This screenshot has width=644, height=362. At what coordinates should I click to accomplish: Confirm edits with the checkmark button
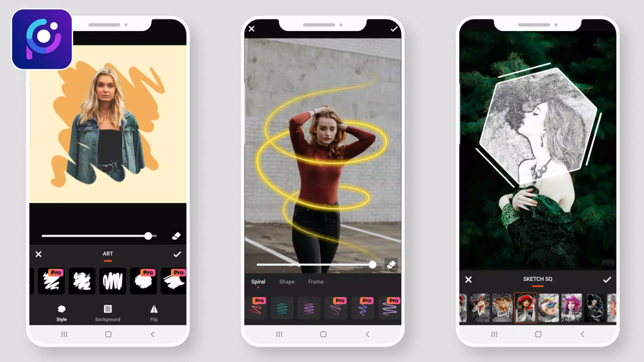(176, 254)
